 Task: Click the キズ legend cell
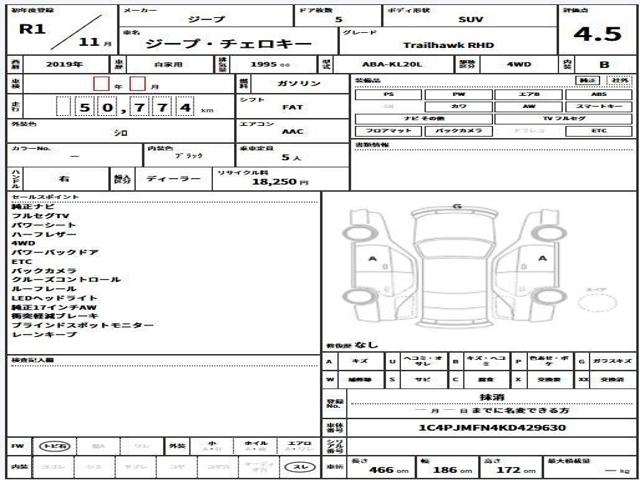[360, 361]
